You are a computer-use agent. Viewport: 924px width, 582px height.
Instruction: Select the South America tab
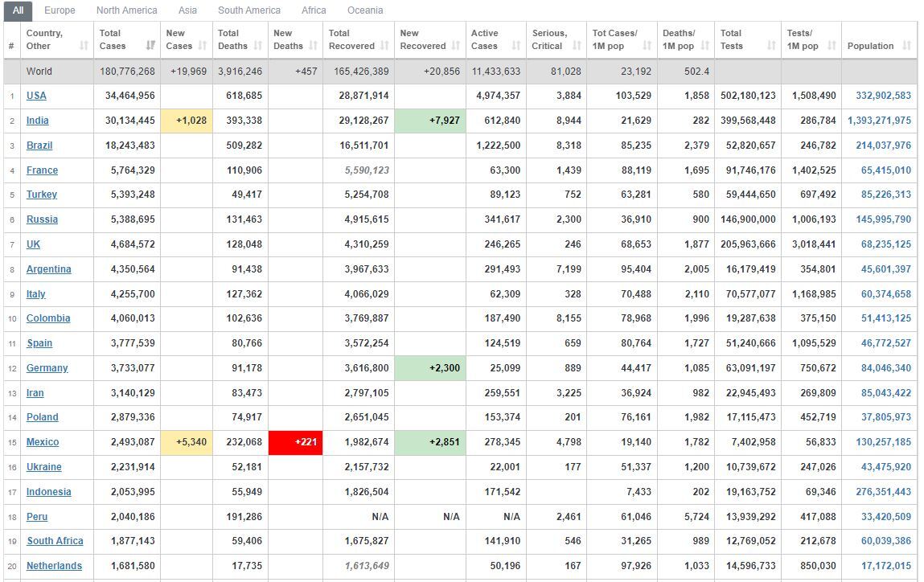click(249, 10)
